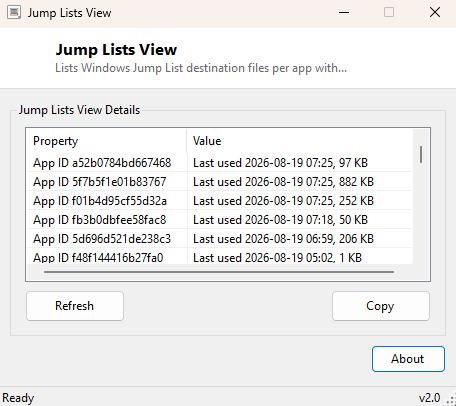The image size is (456, 406).
Task: Open the About dialog
Action: click(x=408, y=359)
